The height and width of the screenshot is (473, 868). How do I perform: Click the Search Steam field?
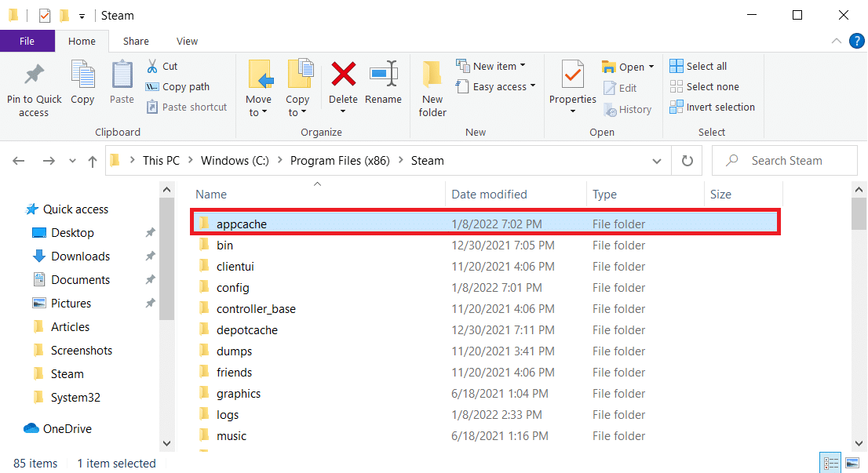[x=784, y=161]
